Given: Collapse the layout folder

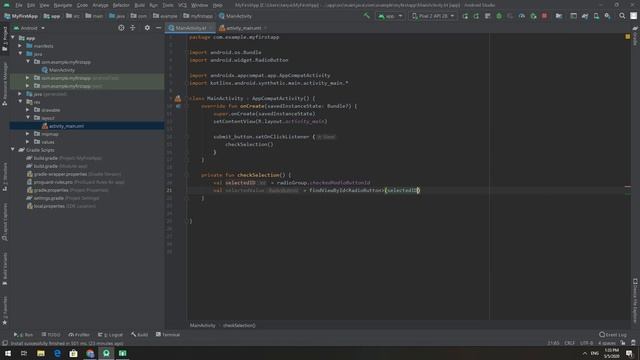Looking at the screenshot, I should coord(28,118).
